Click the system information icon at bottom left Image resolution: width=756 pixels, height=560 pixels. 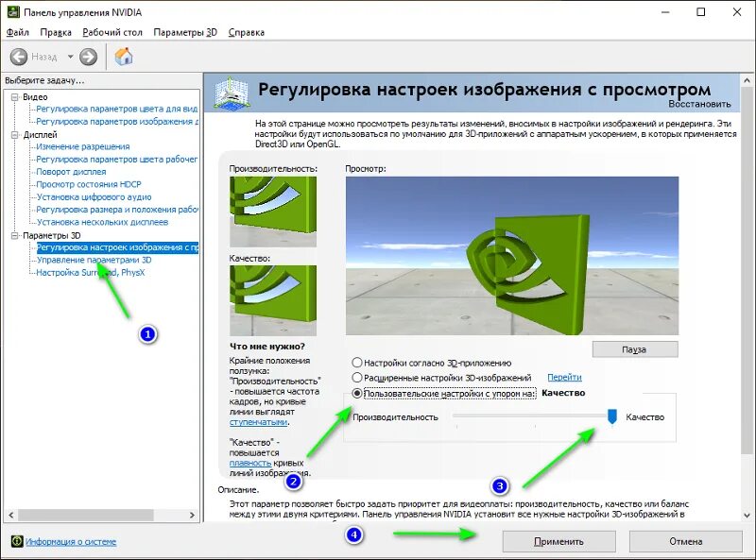coord(16,541)
